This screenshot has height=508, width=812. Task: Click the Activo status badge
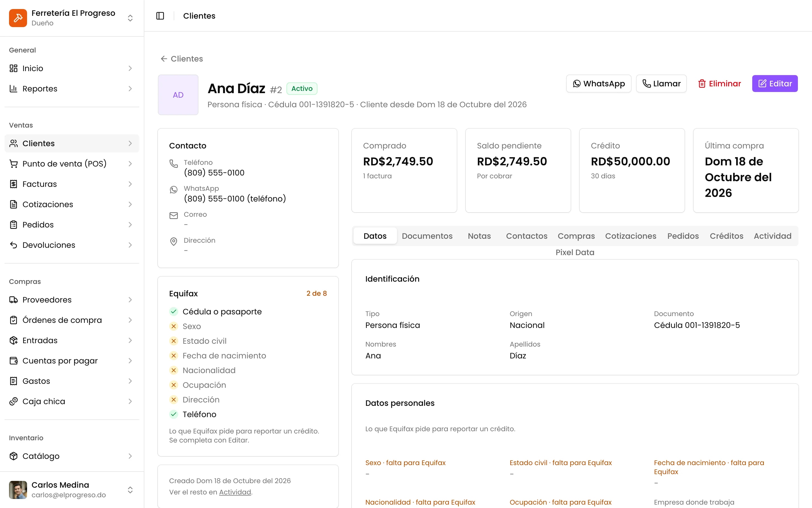pyautogui.click(x=302, y=88)
